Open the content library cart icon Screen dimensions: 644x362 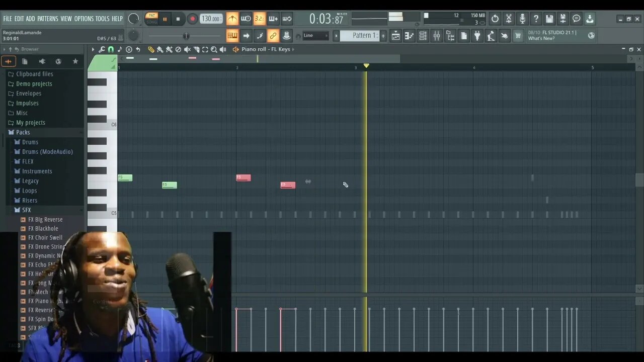pyautogui.click(x=518, y=36)
